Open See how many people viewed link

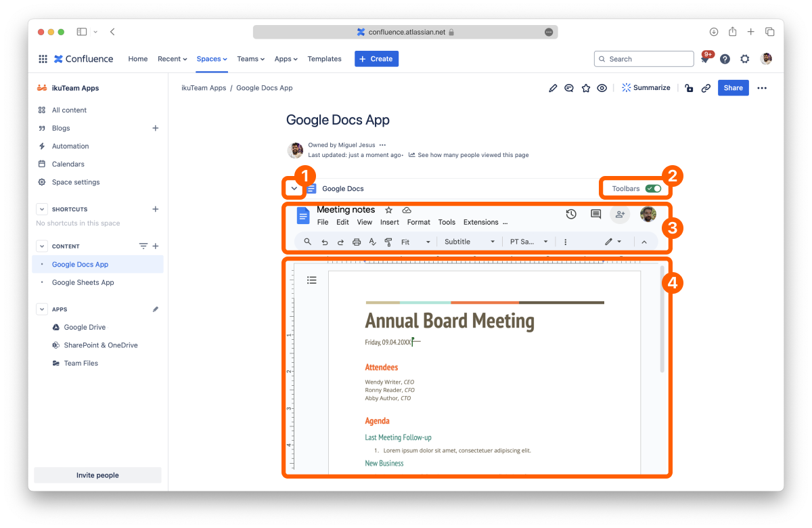pyautogui.click(x=468, y=155)
